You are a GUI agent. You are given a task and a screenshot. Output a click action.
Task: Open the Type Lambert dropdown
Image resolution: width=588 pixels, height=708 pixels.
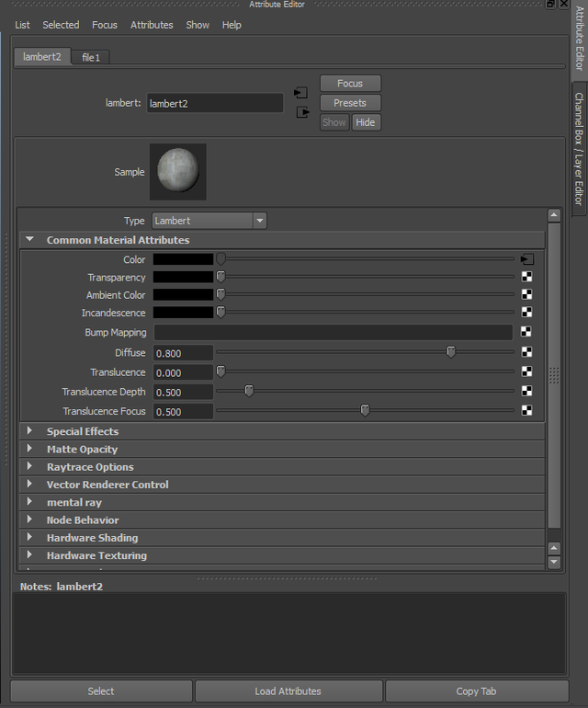coord(209,221)
